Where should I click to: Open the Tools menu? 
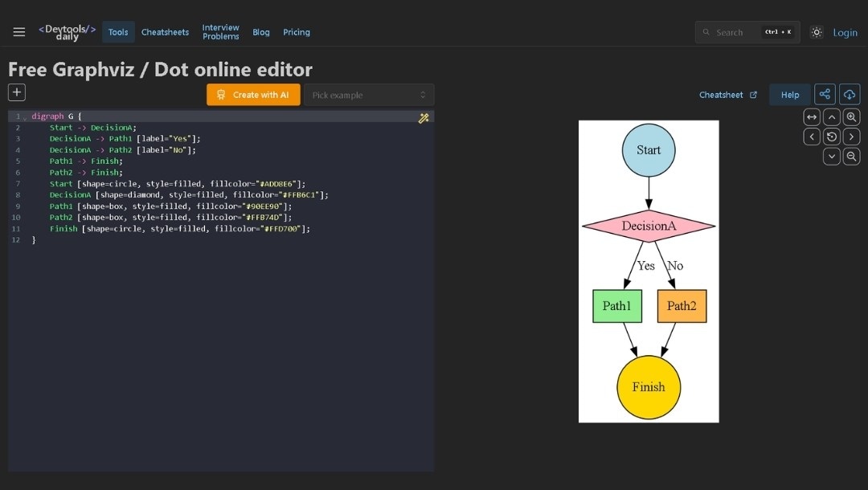tap(118, 32)
